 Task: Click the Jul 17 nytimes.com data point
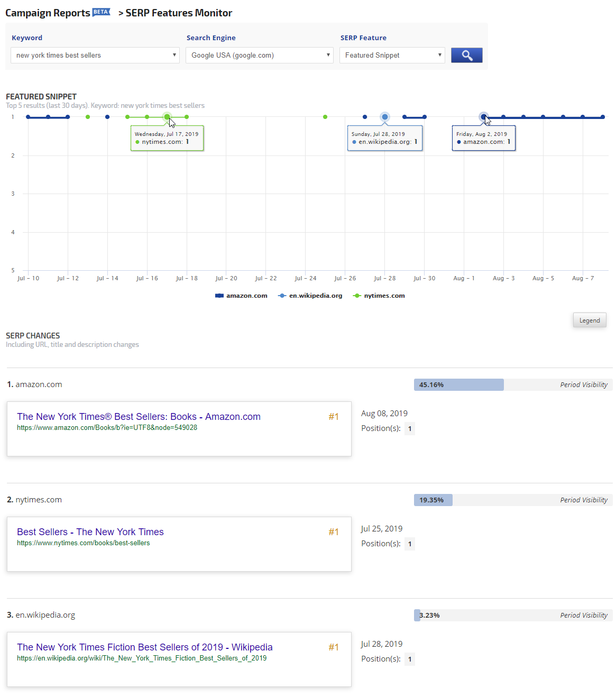[x=167, y=117]
